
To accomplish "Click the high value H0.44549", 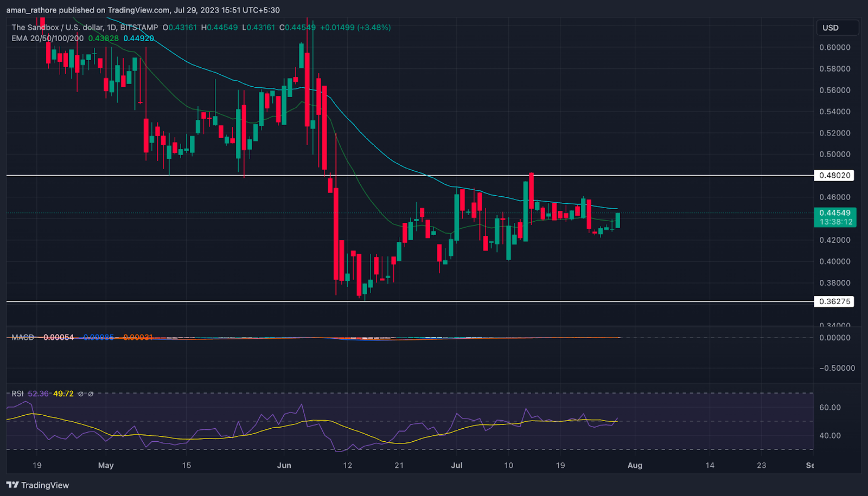I will [x=219, y=27].
